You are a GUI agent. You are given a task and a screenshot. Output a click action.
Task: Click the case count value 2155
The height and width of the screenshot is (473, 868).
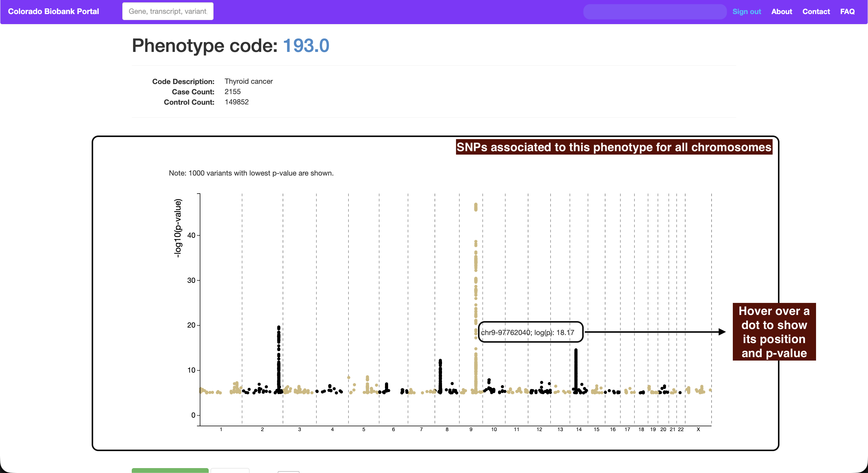(232, 92)
